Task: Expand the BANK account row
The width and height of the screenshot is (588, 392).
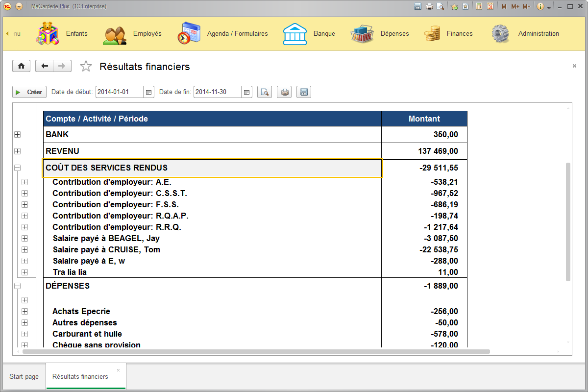Action: coord(17,134)
